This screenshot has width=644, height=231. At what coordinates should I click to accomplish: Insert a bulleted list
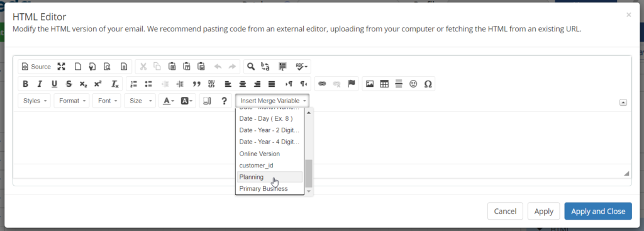(x=148, y=84)
